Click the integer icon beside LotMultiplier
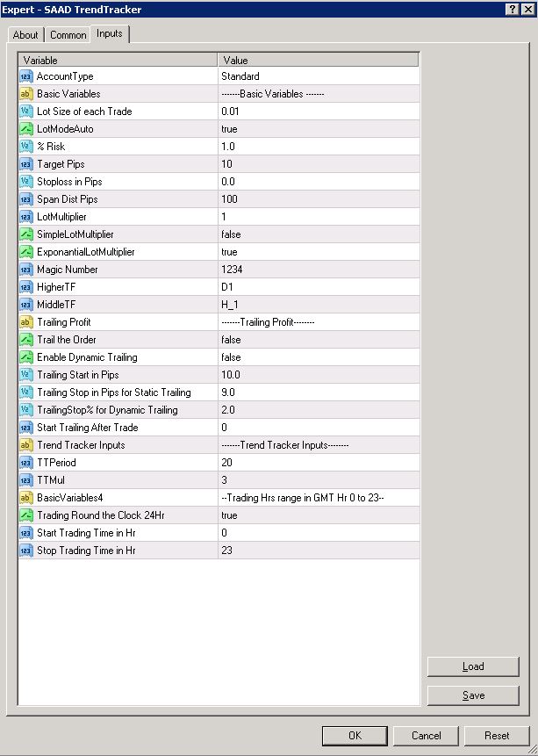538x756 pixels. [26, 217]
